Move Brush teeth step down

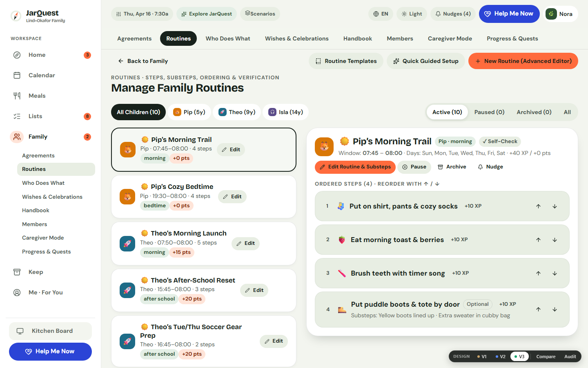point(555,274)
